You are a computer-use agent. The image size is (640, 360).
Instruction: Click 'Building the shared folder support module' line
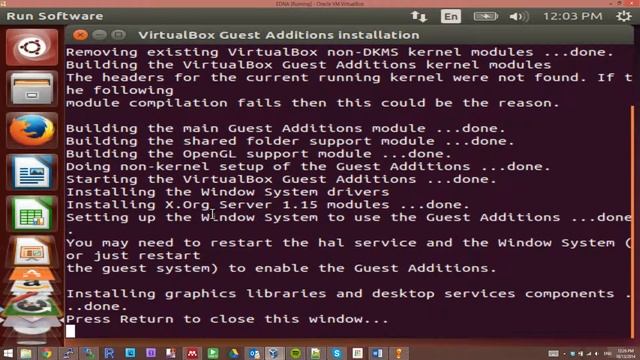pos(290,141)
